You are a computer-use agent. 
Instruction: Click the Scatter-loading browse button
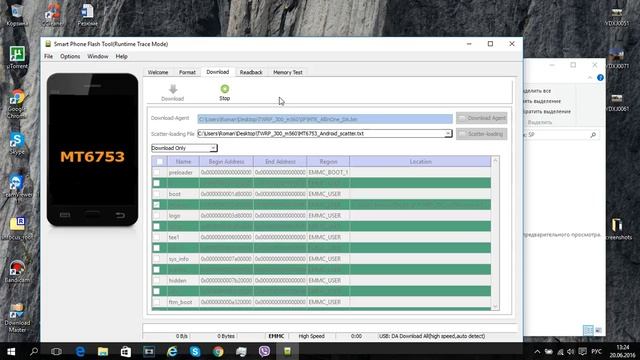pyautogui.click(x=482, y=134)
